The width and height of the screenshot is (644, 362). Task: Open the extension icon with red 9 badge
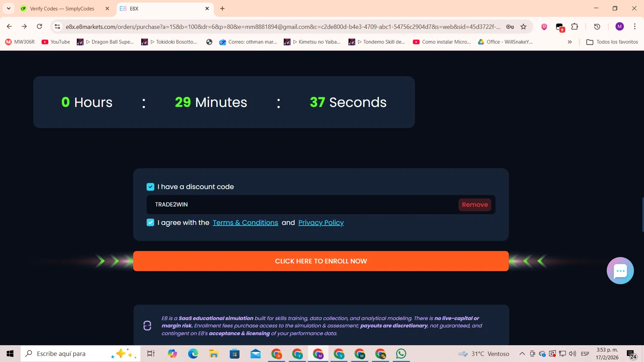(x=559, y=27)
